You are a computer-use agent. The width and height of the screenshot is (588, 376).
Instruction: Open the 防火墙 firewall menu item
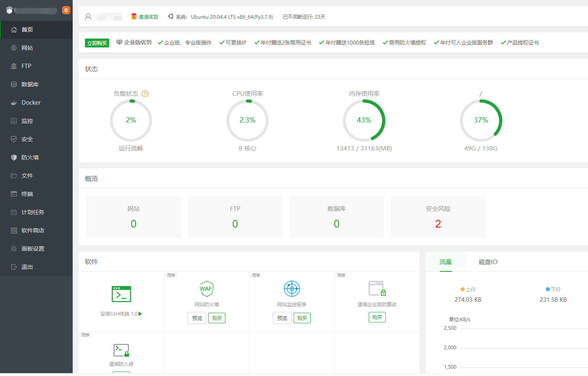(x=30, y=157)
